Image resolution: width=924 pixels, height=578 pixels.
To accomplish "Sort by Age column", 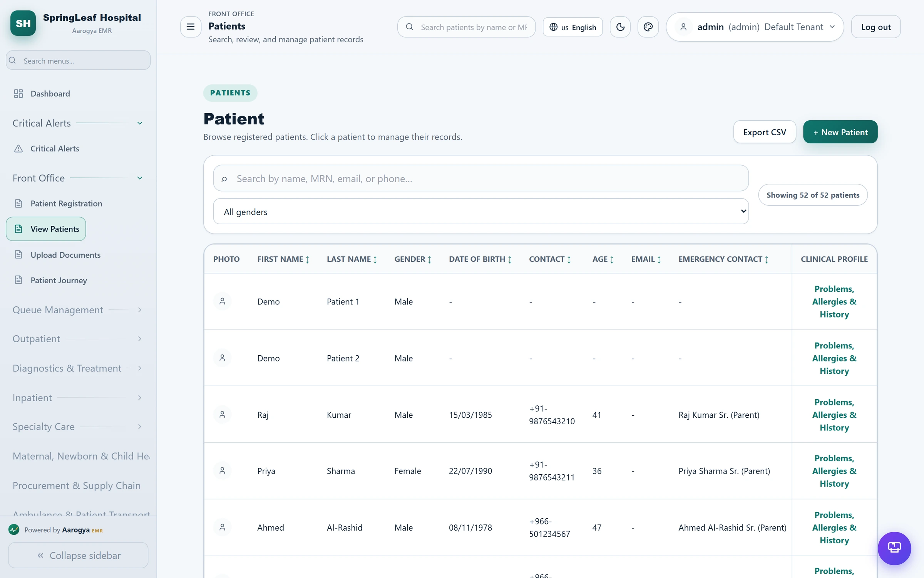I will [x=603, y=259].
